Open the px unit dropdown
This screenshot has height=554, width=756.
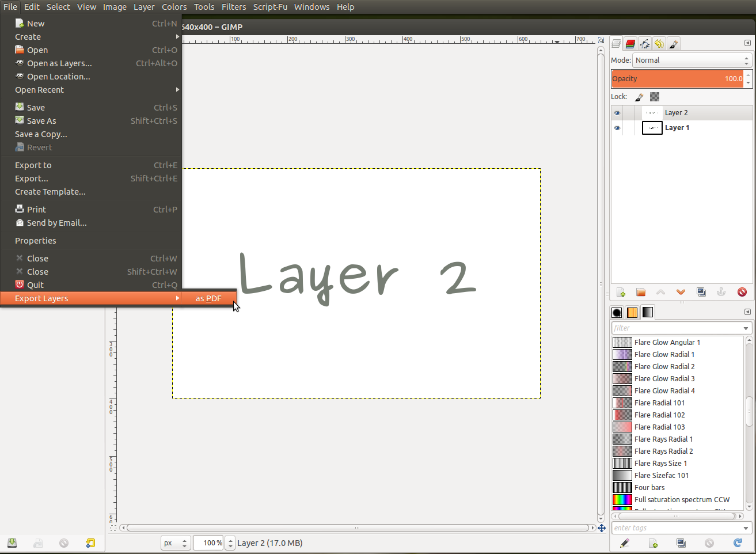(x=176, y=543)
